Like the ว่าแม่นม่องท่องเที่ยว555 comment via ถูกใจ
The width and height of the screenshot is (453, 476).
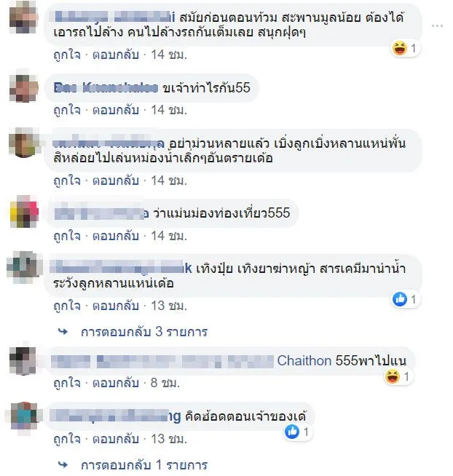click(67, 236)
